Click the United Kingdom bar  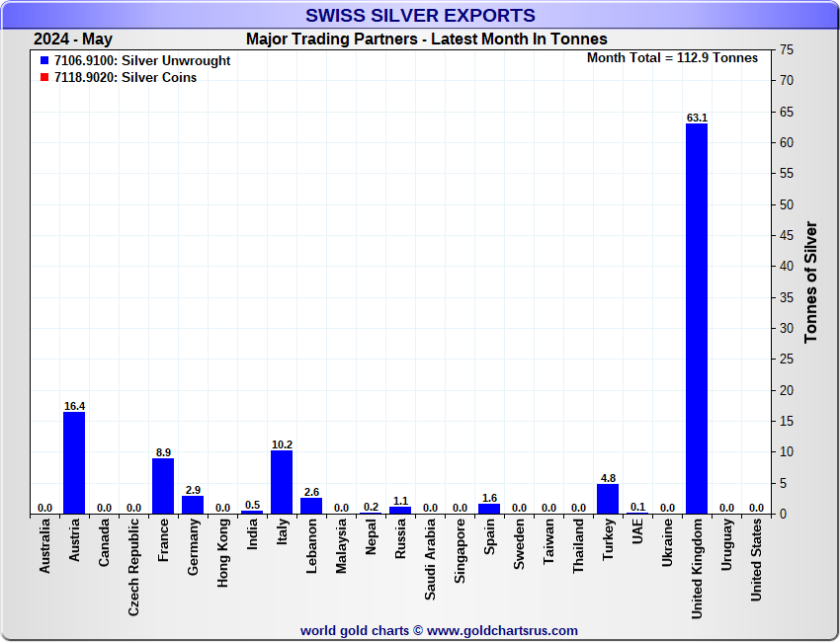(x=697, y=318)
